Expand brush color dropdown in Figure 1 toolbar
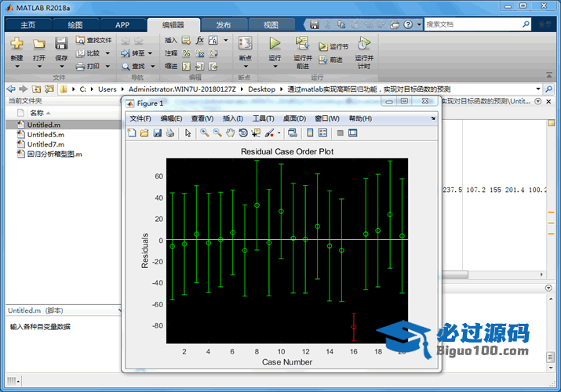Image resolution: width=561 pixels, height=392 pixels. click(x=279, y=133)
